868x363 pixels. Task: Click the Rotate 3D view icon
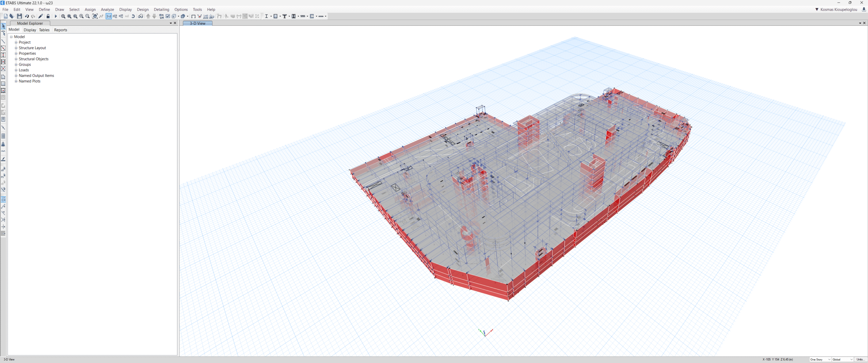[x=133, y=16]
